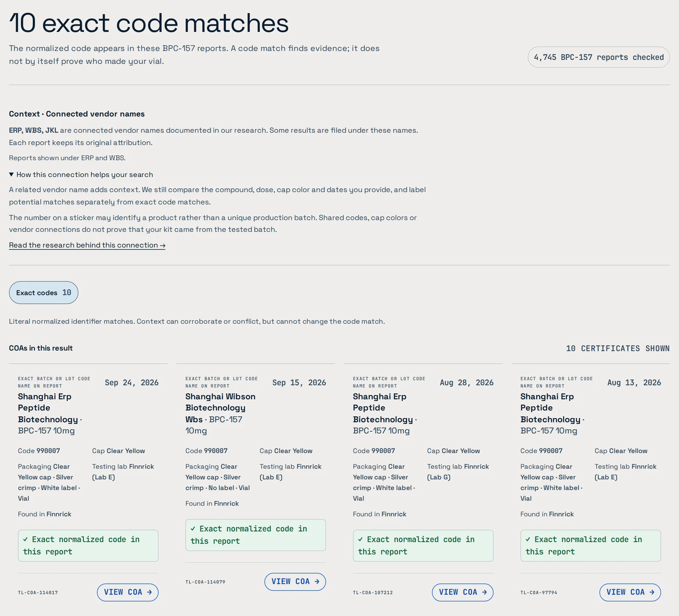Click the Aug 13, 2026 date
Viewport: 679px width, 616px height.
(634, 383)
